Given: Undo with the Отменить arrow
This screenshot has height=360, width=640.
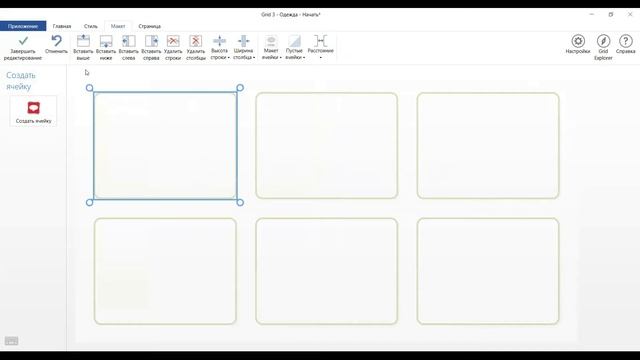Looking at the screenshot, I should [x=56, y=44].
